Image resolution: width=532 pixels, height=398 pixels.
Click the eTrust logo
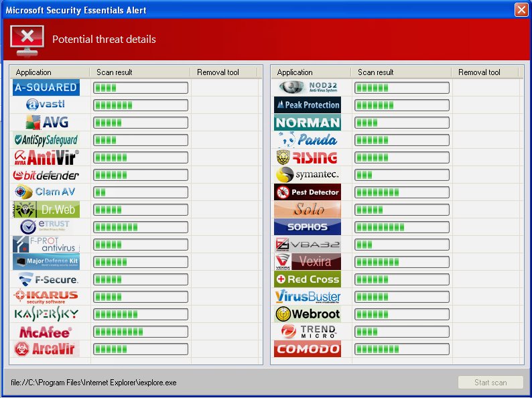point(45,226)
